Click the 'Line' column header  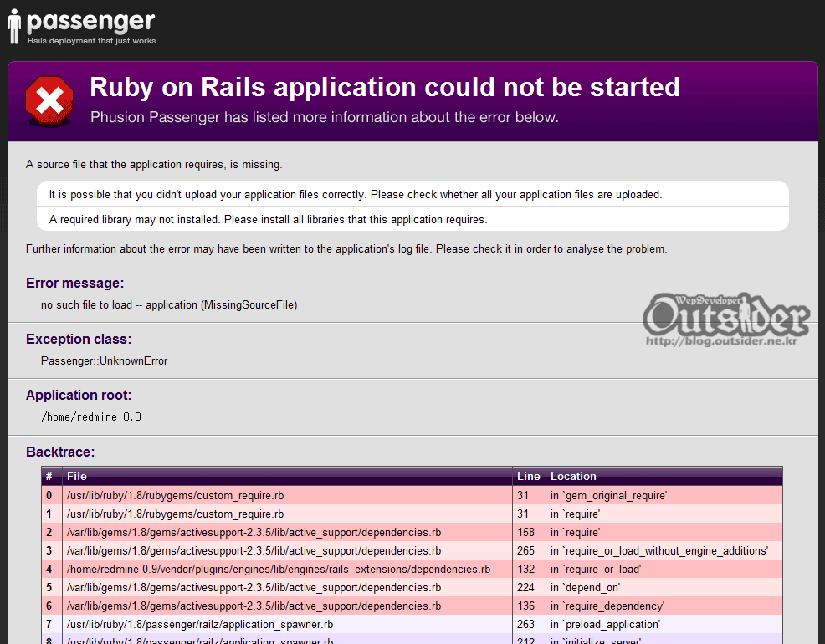click(x=528, y=476)
